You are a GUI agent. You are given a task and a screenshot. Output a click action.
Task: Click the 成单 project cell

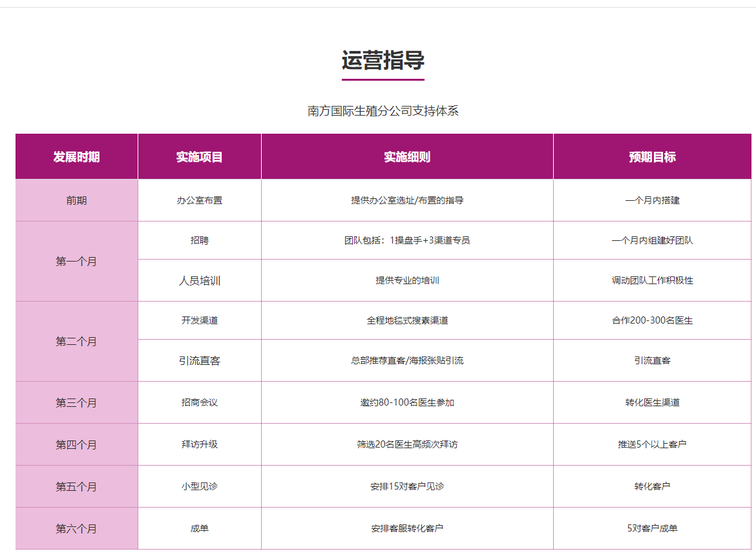198,528
